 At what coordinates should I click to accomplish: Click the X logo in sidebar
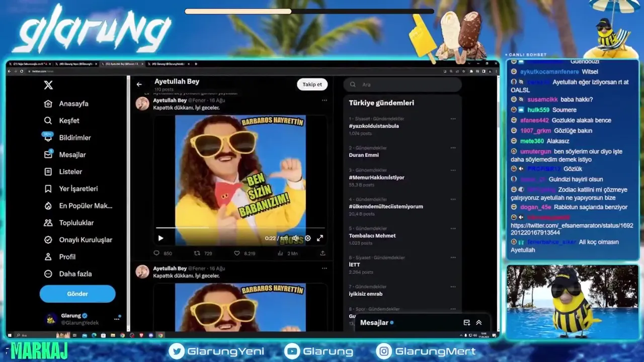point(48,85)
